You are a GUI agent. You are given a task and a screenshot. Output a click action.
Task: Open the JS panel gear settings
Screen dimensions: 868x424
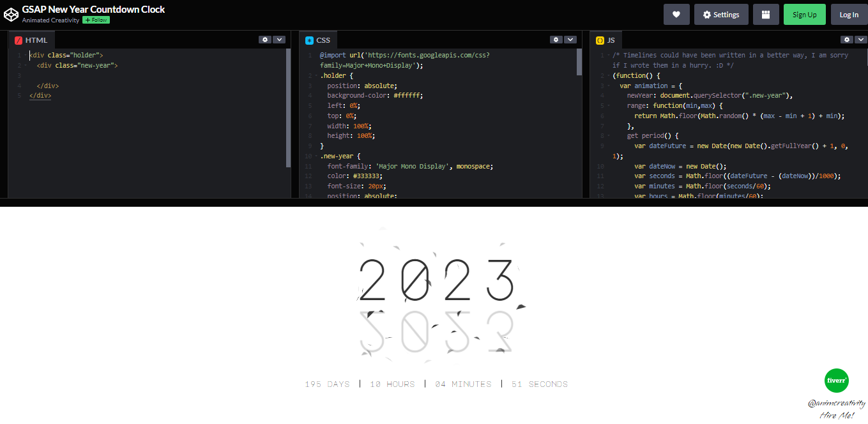pyautogui.click(x=846, y=39)
